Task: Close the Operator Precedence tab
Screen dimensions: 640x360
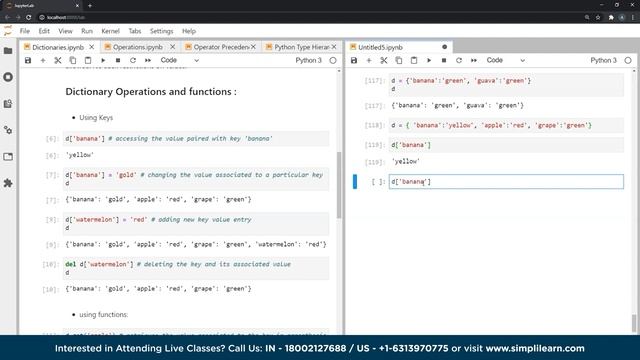Action: [x=253, y=47]
